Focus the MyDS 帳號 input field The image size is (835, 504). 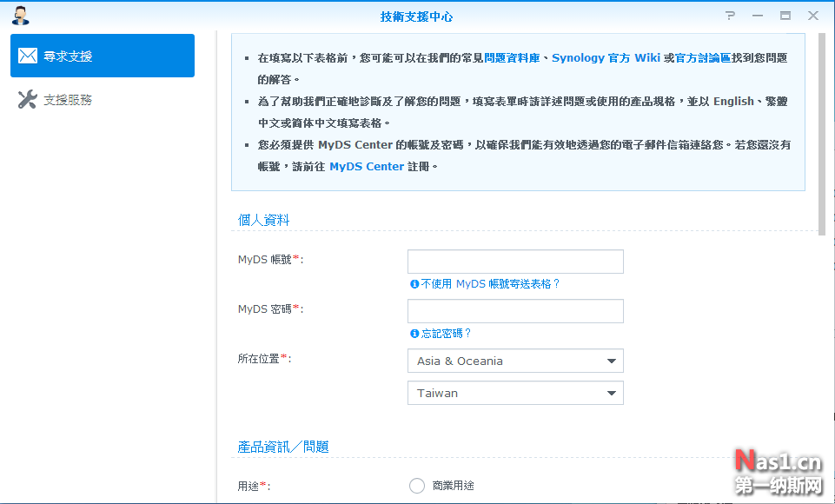[515, 262]
